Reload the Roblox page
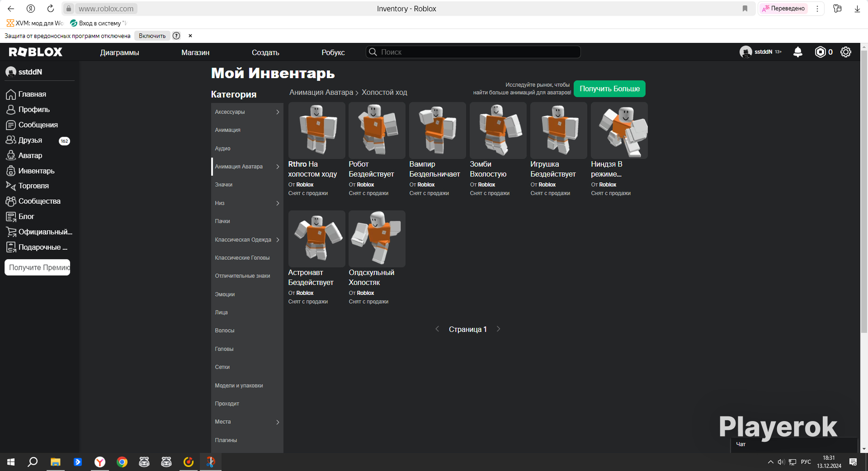The height and width of the screenshot is (471, 868). (50, 8)
